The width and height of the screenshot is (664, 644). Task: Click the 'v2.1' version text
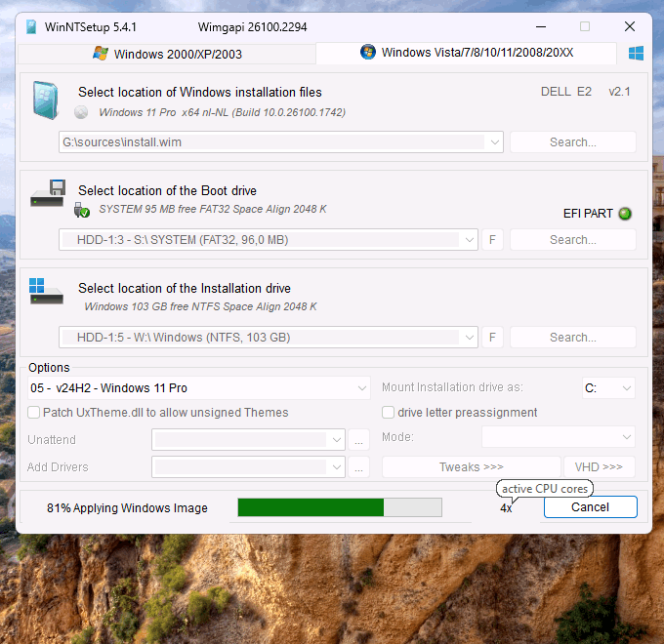(x=619, y=92)
